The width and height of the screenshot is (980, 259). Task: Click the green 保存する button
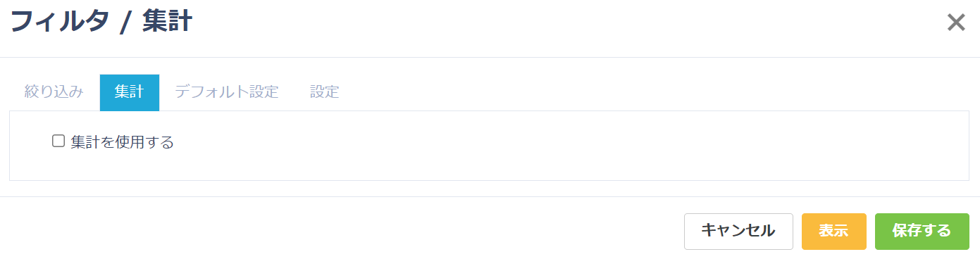click(922, 231)
